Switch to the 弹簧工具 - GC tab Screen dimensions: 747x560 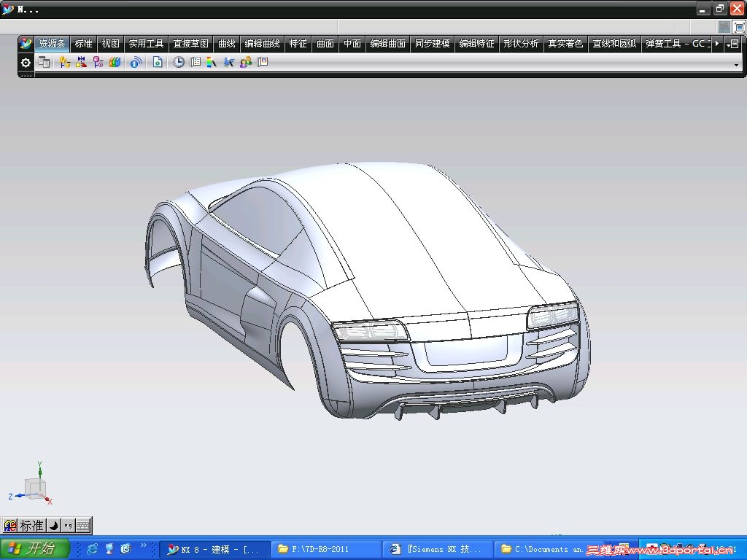point(678,44)
